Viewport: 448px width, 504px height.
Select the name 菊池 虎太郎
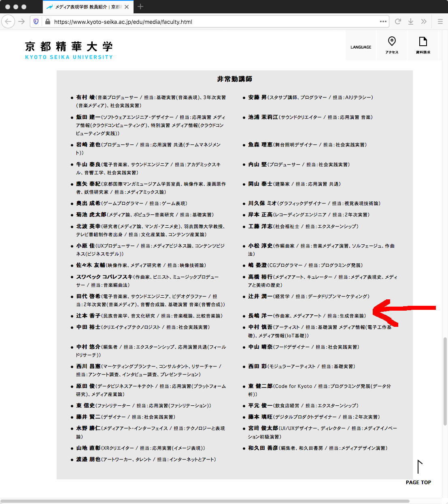[91, 215]
